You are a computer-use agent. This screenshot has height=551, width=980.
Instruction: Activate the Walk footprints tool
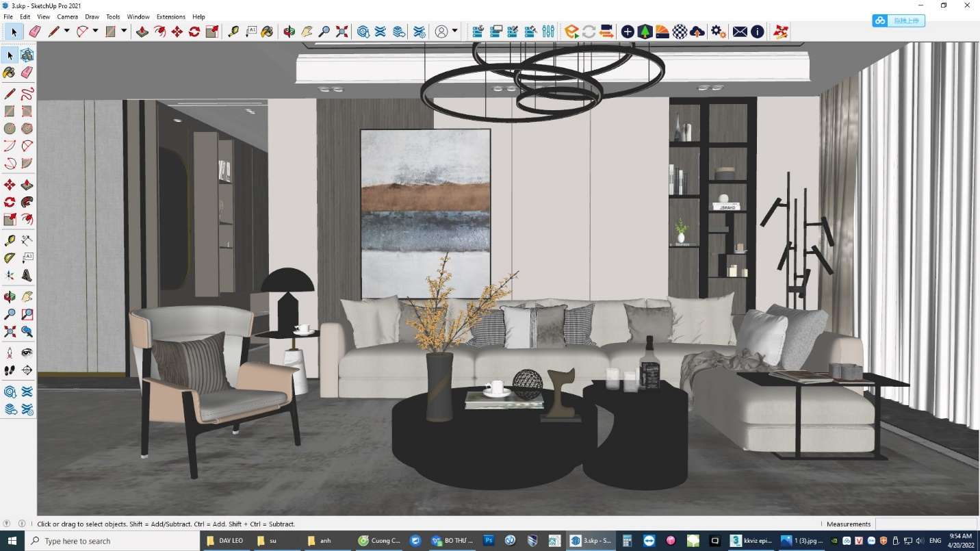10,370
